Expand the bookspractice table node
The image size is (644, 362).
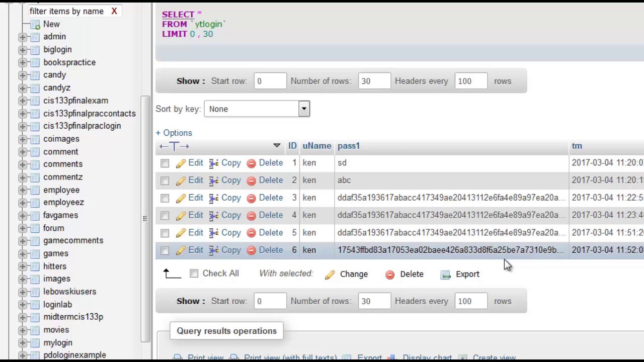[23, 62]
